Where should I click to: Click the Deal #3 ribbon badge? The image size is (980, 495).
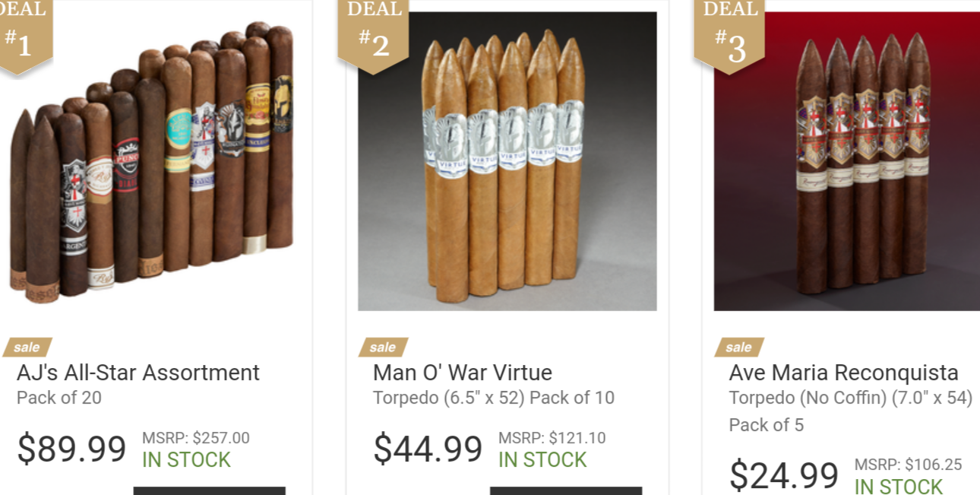coord(729,36)
